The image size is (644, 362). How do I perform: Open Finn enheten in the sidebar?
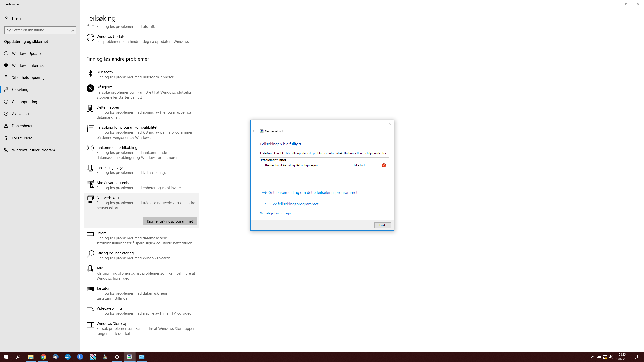(40, 126)
